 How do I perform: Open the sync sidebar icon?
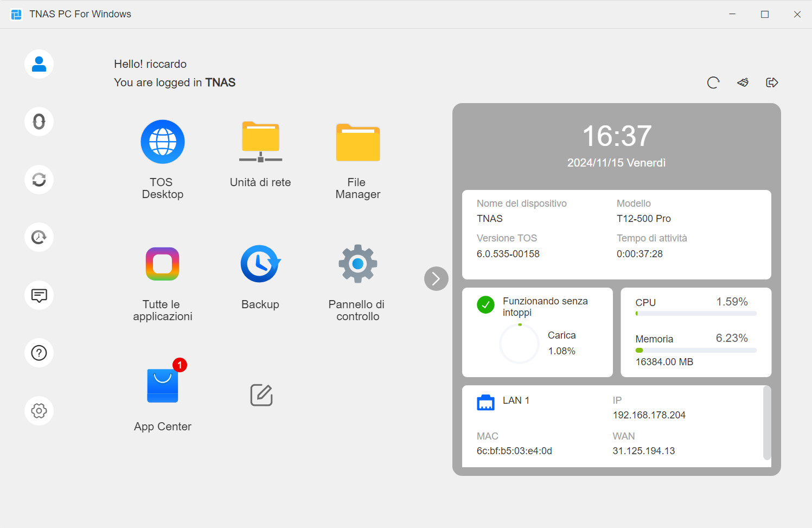point(39,180)
